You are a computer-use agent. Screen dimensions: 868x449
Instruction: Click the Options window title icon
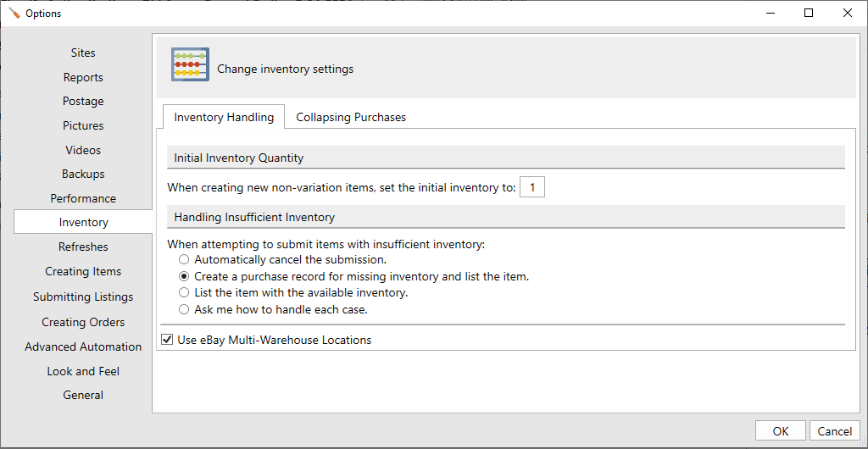pos(14,13)
